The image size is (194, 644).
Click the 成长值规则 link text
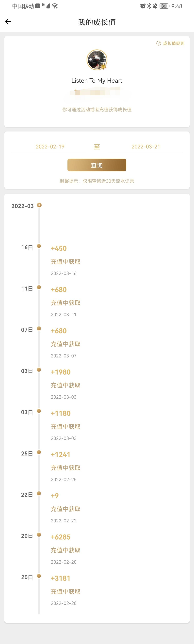(x=174, y=43)
